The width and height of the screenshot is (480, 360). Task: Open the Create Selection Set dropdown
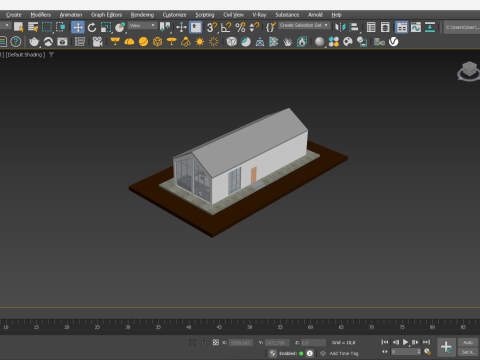[304, 25]
